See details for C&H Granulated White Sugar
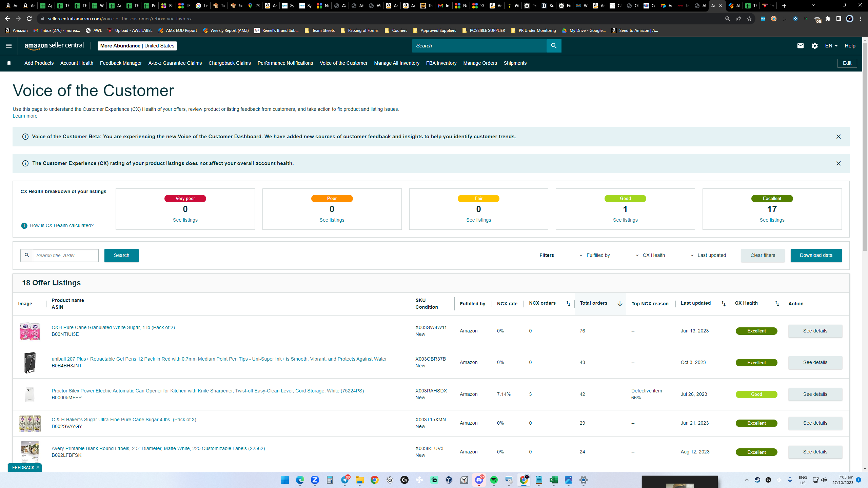The height and width of the screenshot is (488, 868). (x=815, y=331)
